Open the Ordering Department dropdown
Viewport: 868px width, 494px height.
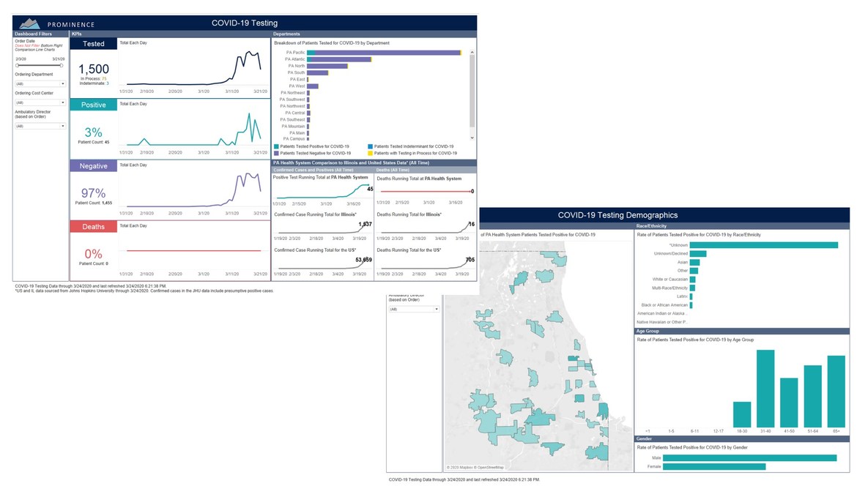click(40, 83)
